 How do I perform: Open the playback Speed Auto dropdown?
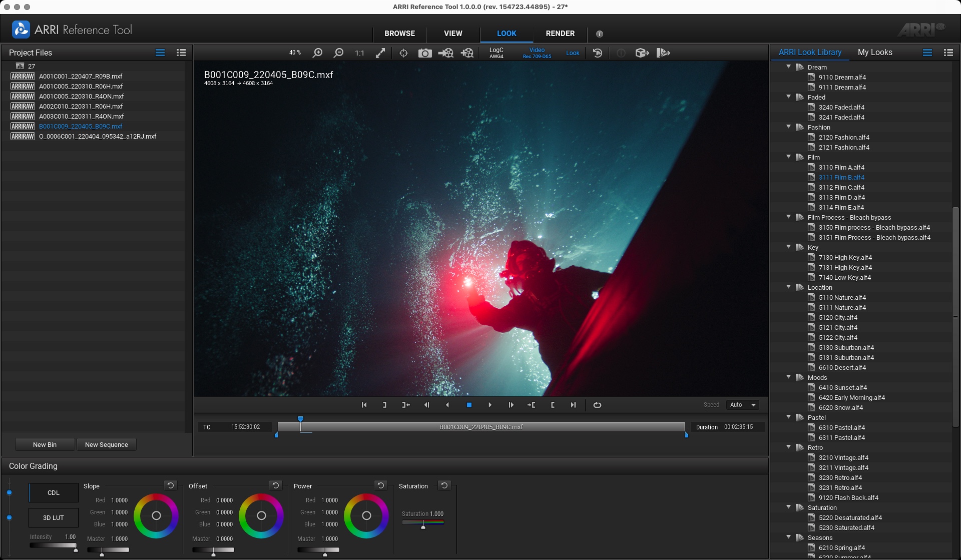coord(743,405)
